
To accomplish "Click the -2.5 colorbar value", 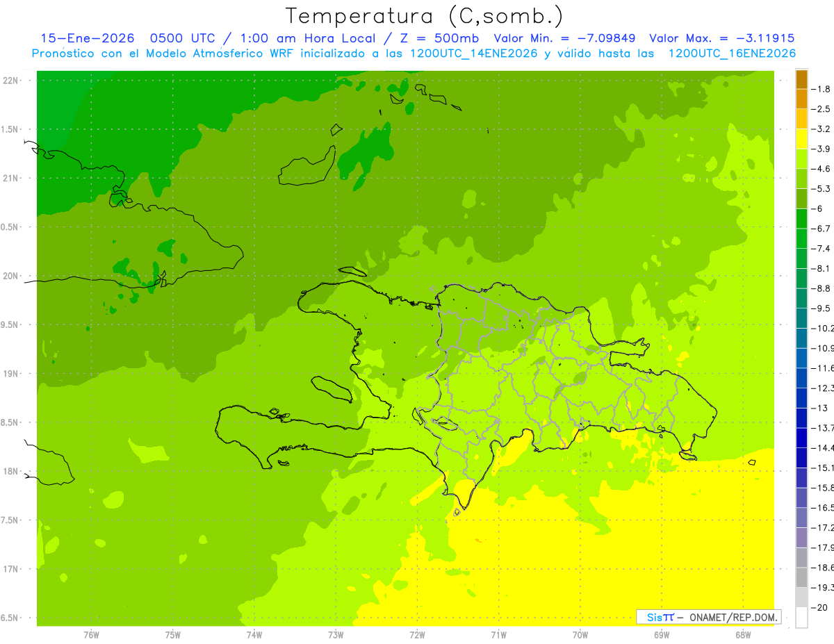I will pyautogui.click(x=821, y=109).
